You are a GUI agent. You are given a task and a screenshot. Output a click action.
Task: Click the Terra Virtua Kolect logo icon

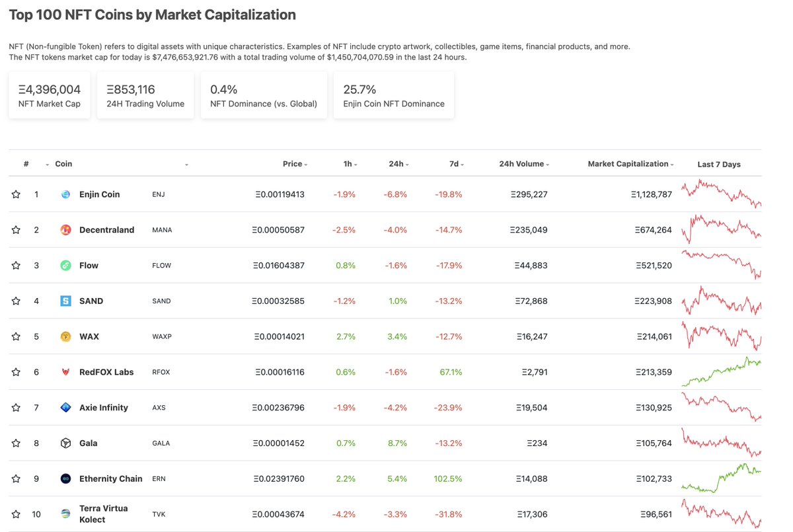[x=65, y=514]
